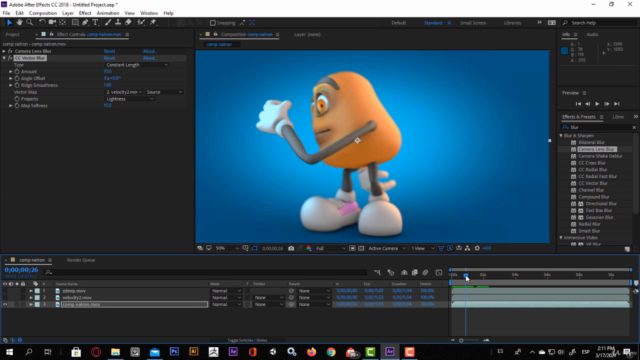
Task: Select the Eraser tool
Action: [x=128, y=22]
